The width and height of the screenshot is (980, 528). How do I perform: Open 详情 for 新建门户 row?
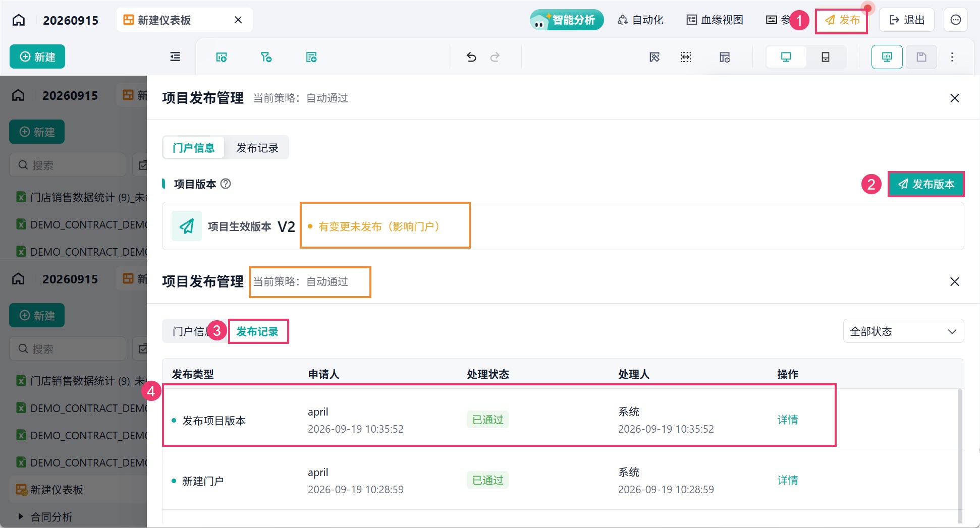point(788,480)
